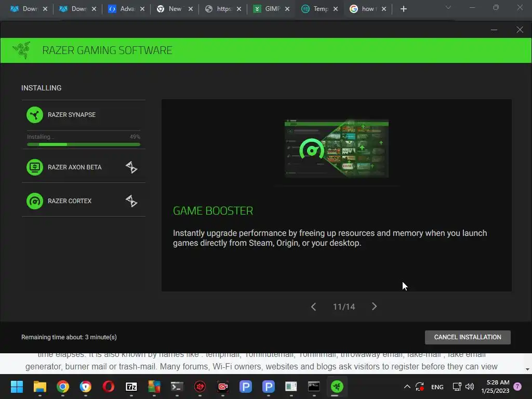This screenshot has width=532, height=399.
Task: Go to previous slide arrow
Action: (x=313, y=307)
